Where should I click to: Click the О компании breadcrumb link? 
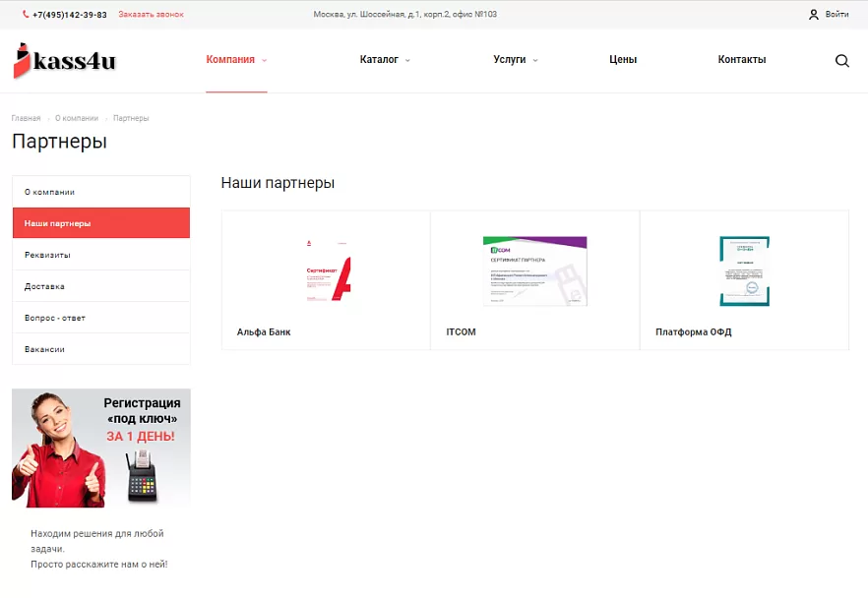tap(77, 118)
